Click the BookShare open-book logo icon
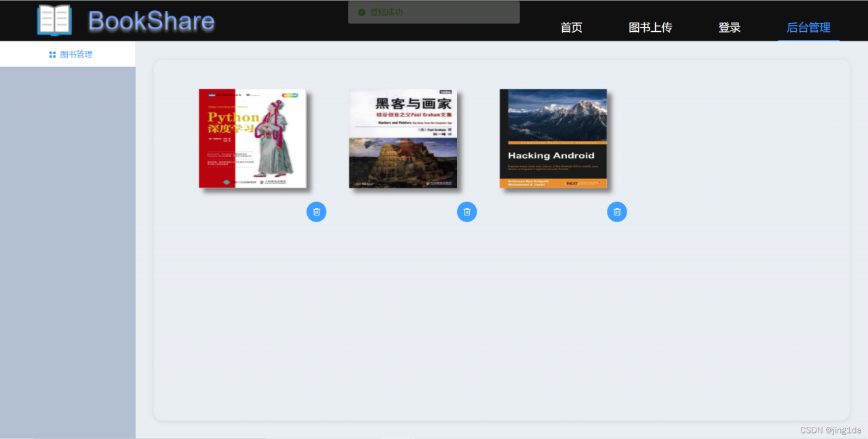The height and width of the screenshot is (439, 868). (x=54, y=20)
